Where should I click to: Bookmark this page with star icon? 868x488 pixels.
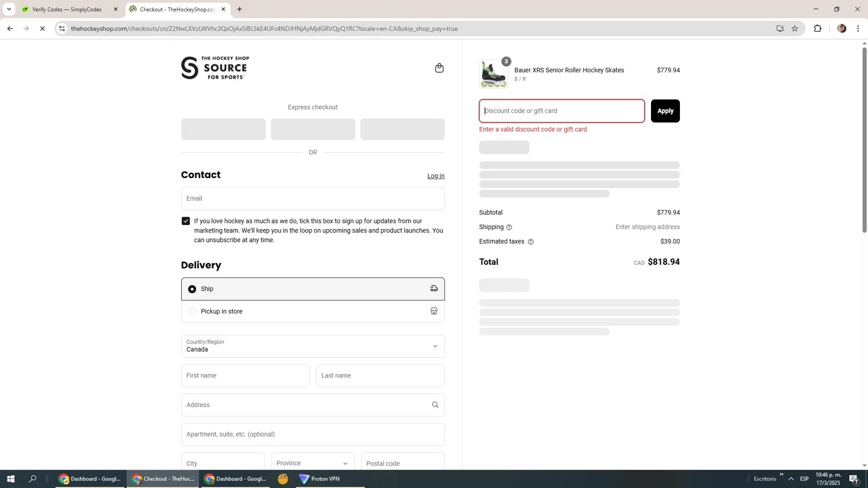coord(795,28)
